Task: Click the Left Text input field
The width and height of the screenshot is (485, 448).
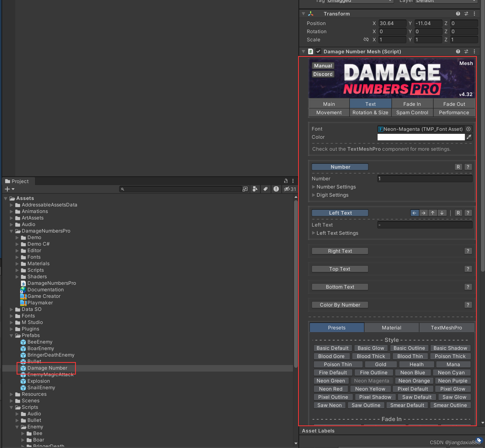Action: [x=425, y=225]
